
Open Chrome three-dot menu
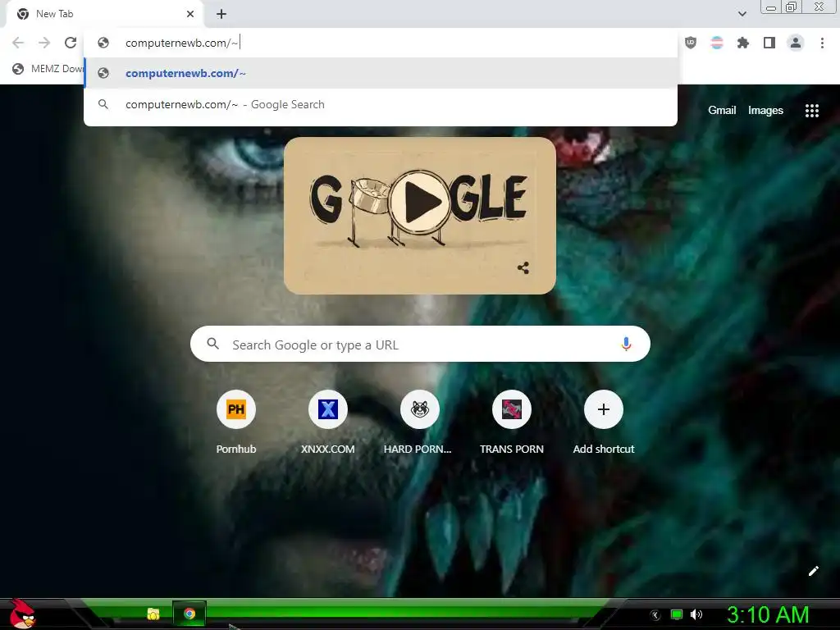pyautogui.click(x=822, y=43)
